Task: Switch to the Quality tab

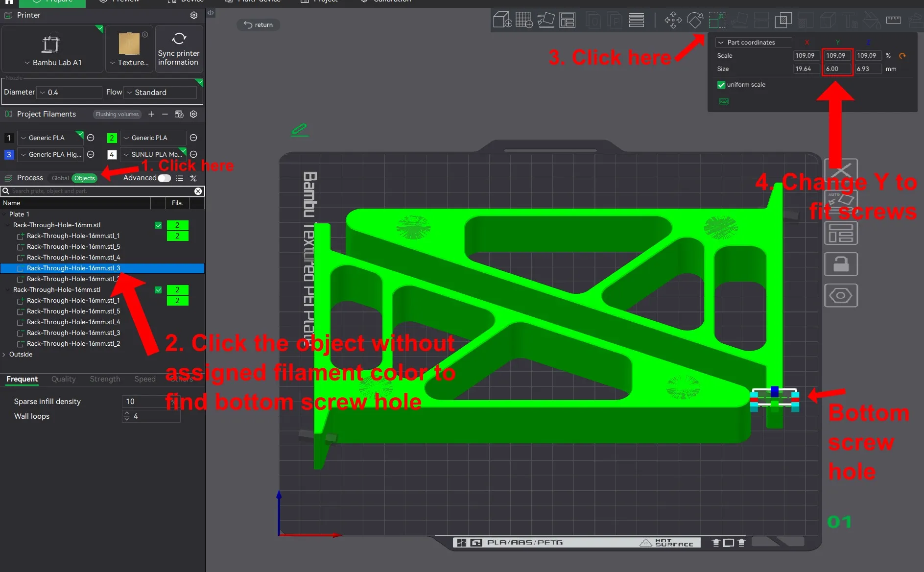Action: [64, 379]
